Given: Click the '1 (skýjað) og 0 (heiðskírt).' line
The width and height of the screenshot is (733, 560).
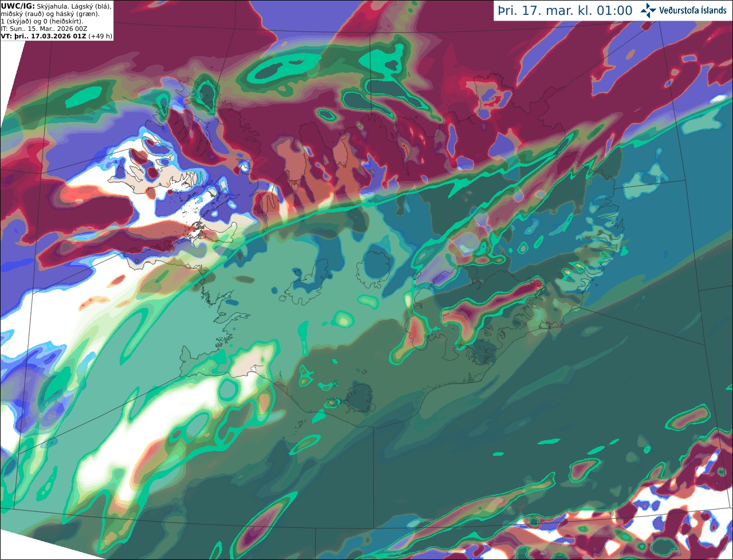Looking at the screenshot, I should (42, 22).
